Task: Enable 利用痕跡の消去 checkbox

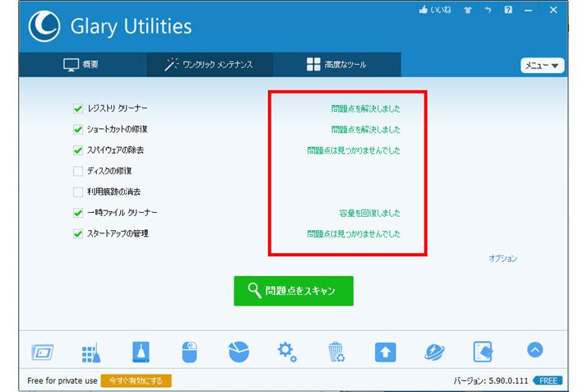Action: pos(77,192)
